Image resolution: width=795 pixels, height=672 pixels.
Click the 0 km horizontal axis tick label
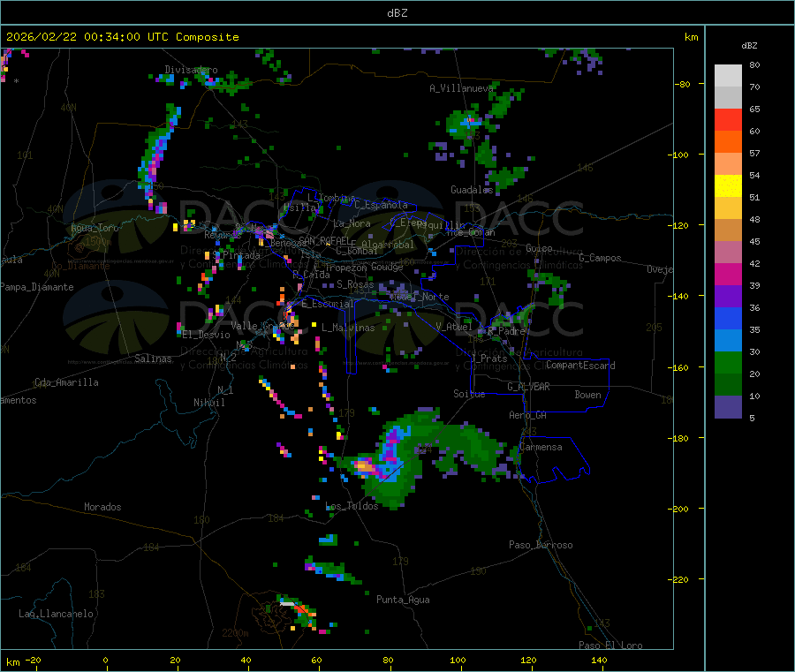tap(105, 660)
